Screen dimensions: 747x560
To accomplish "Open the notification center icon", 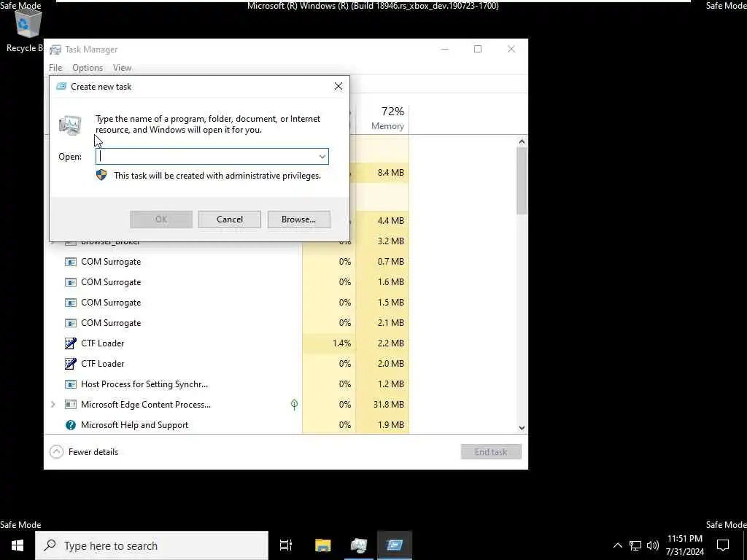I will [723, 545].
